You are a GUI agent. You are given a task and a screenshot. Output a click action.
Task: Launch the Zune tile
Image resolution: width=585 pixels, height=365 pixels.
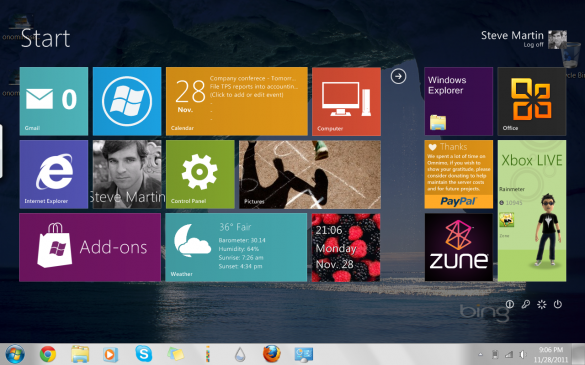click(x=459, y=247)
